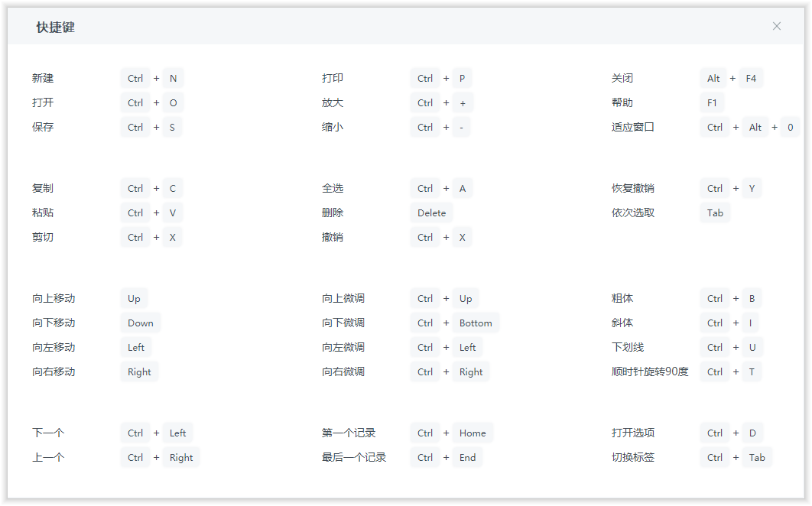Select the 依次选取 label
812x506 pixels.
(x=633, y=212)
